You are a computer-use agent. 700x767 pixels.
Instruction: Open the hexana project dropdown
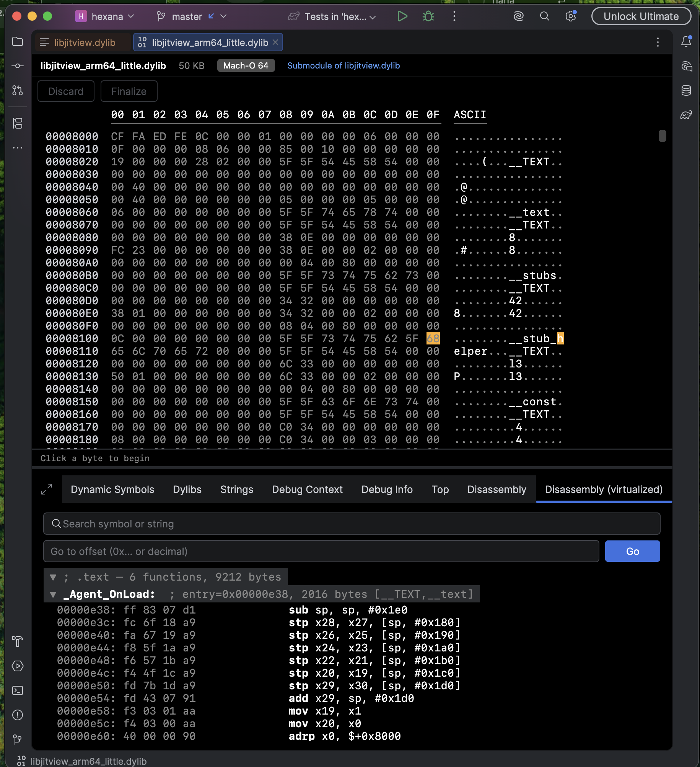point(105,16)
